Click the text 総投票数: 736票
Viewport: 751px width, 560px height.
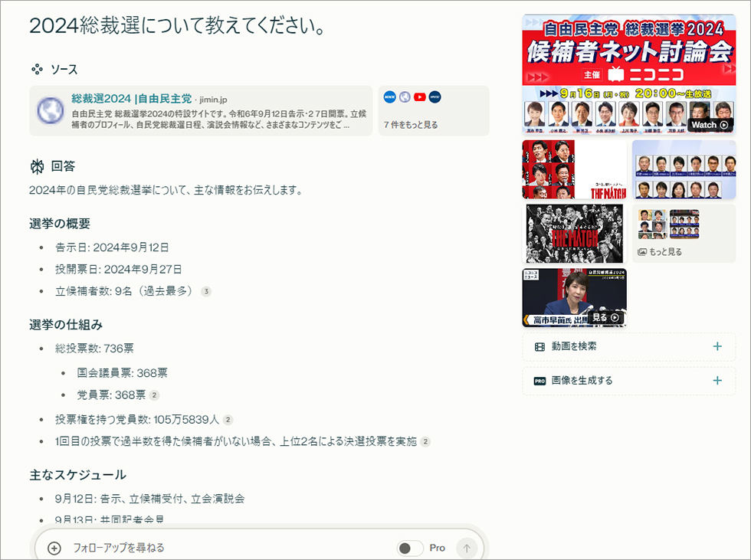[94, 349]
